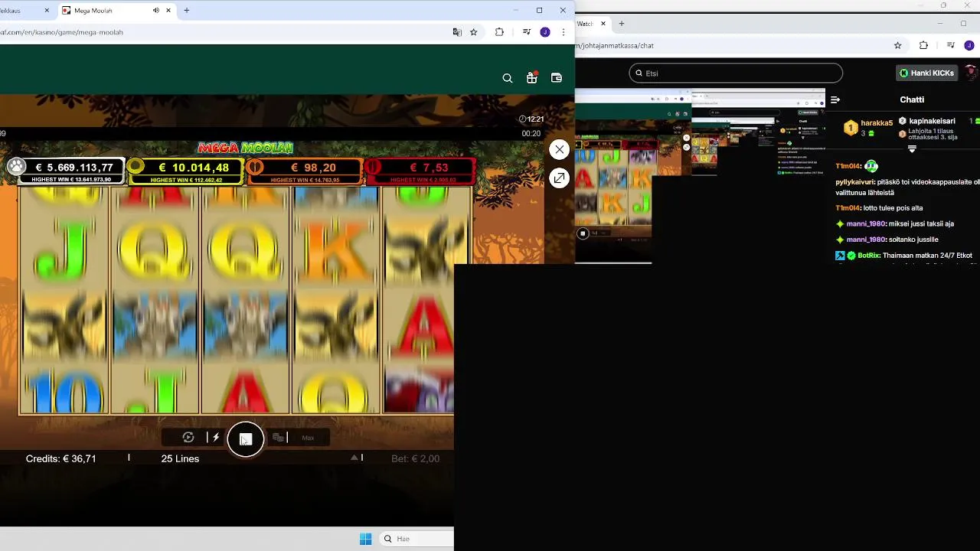Click pyllykaivuri username in the chat
Viewport: 980px width, 551px height.
point(854,182)
